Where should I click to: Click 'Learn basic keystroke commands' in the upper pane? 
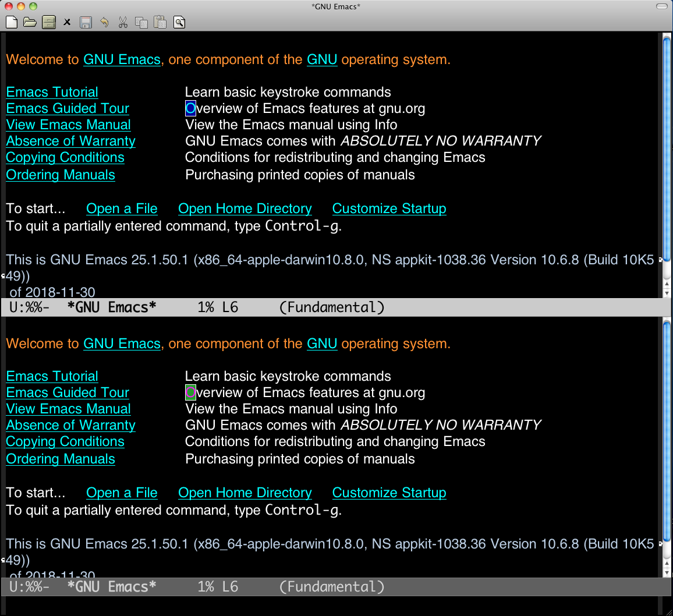(288, 92)
